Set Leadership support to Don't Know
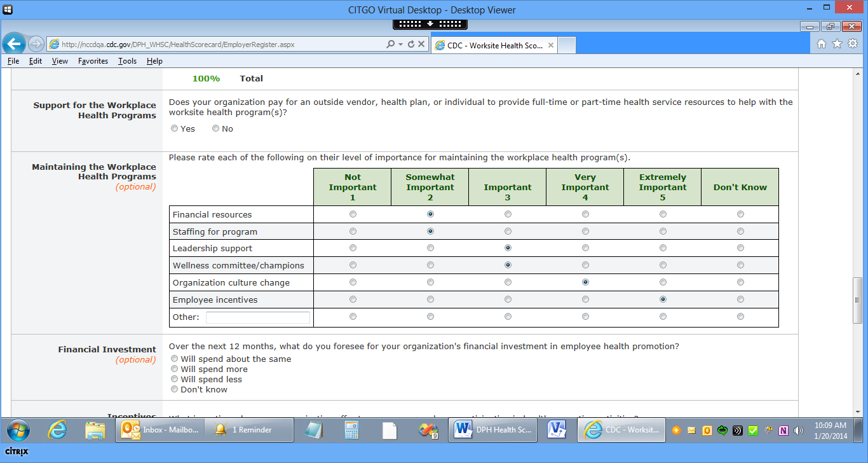Viewport: 868px width, 463px height. click(x=740, y=248)
